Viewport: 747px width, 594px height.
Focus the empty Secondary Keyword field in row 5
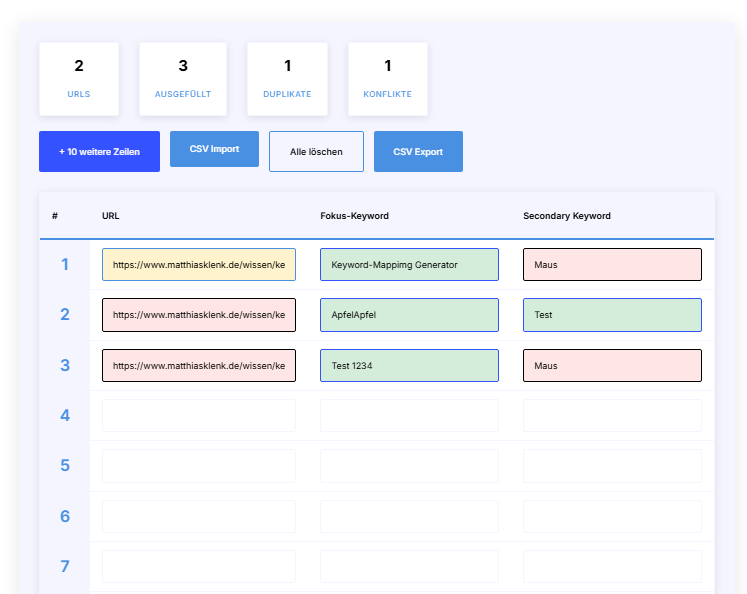(612, 466)
